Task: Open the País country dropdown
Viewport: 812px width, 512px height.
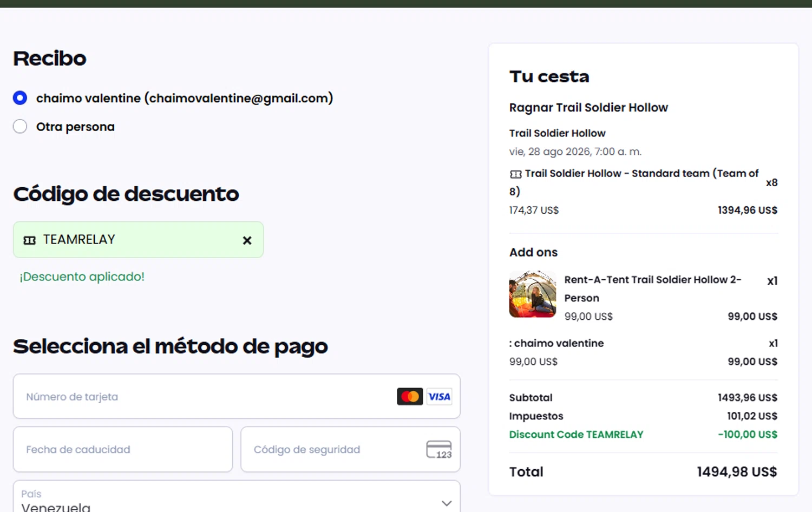Action: pos(237,496)
